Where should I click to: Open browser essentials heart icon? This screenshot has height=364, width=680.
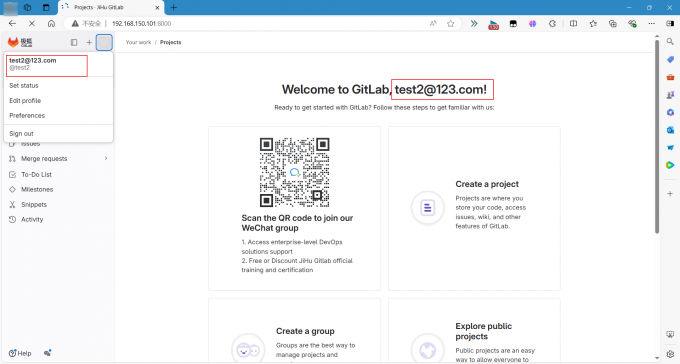(632, 23)
